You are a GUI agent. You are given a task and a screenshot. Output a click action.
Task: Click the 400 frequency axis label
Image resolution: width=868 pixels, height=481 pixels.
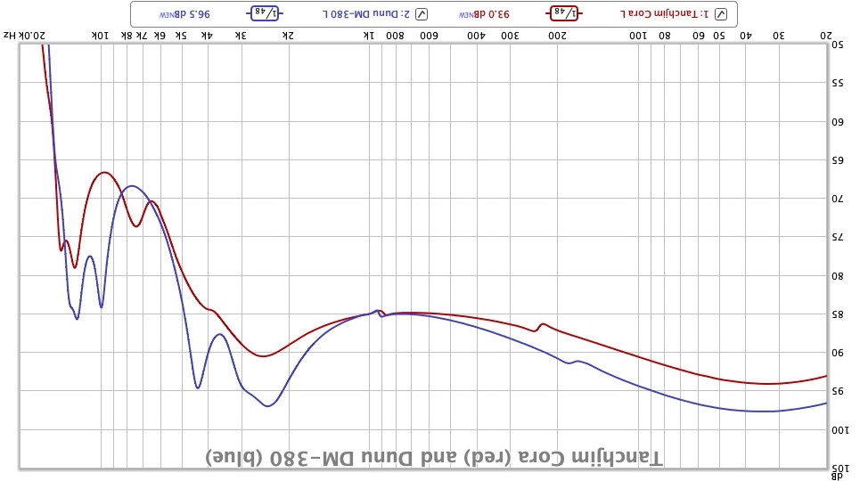coord(476,36)
